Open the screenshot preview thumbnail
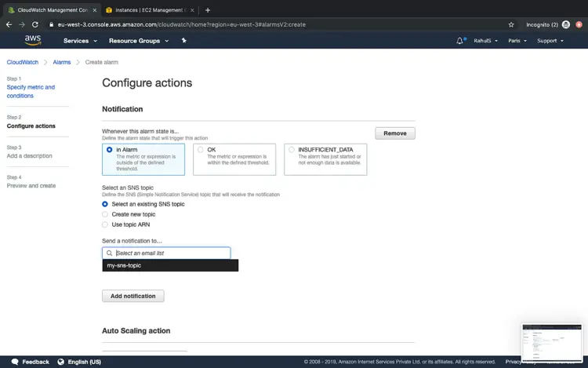The image size is (588, 368). [552, 342]
